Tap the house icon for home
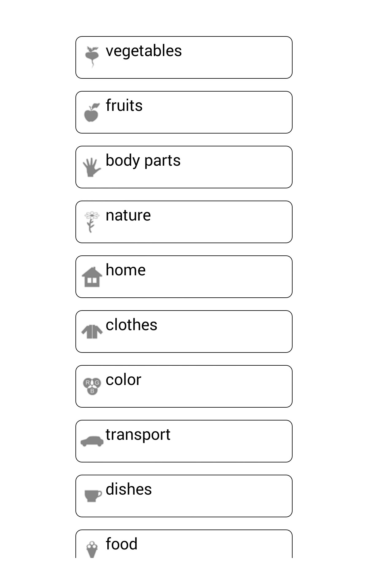Image resolution: width=368 pixels, height=588 pixels. 92,277
